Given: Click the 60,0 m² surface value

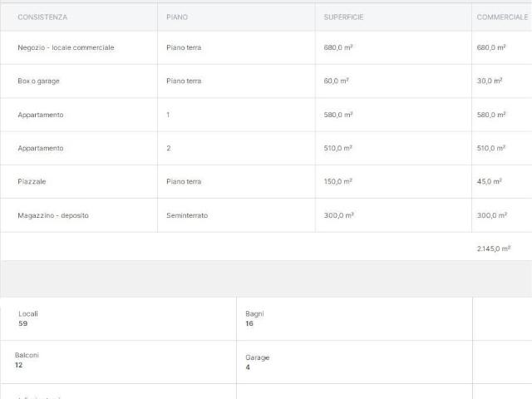Looking at the screenshot, I should [x=337, y=81].
